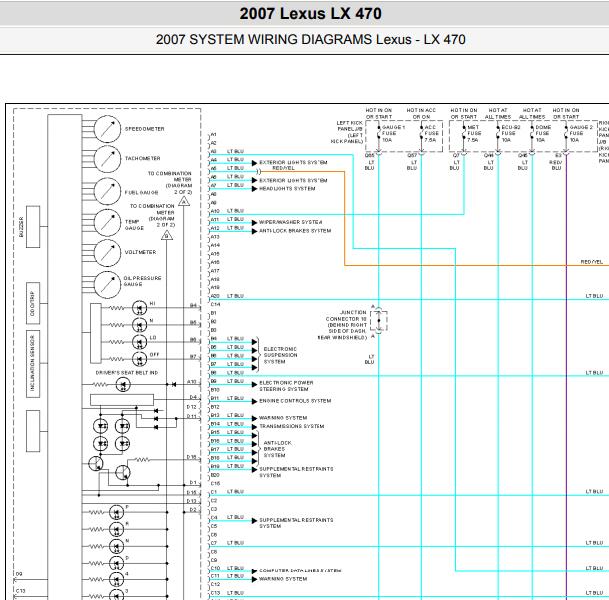The width and height of the screenshot is (609, 600).
Task: Click "RED/YEL" label under the A4 wire
Action: click(283, 168)
